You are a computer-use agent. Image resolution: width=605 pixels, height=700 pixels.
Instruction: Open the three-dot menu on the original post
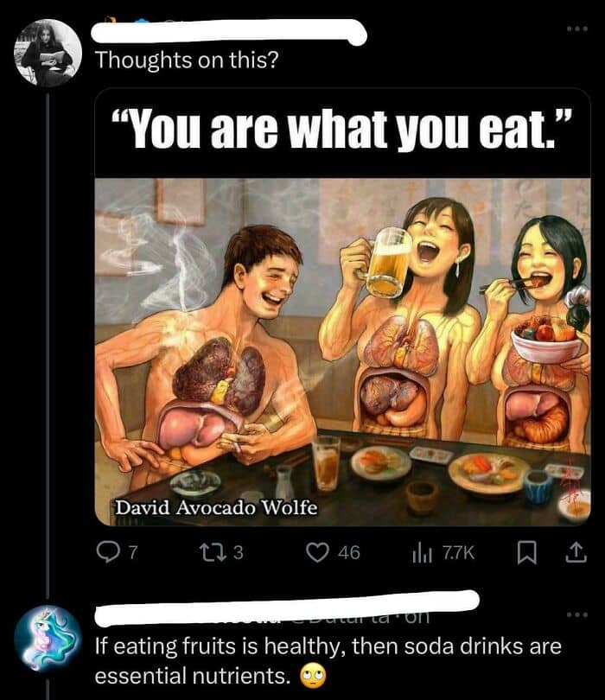coord(577,29)
